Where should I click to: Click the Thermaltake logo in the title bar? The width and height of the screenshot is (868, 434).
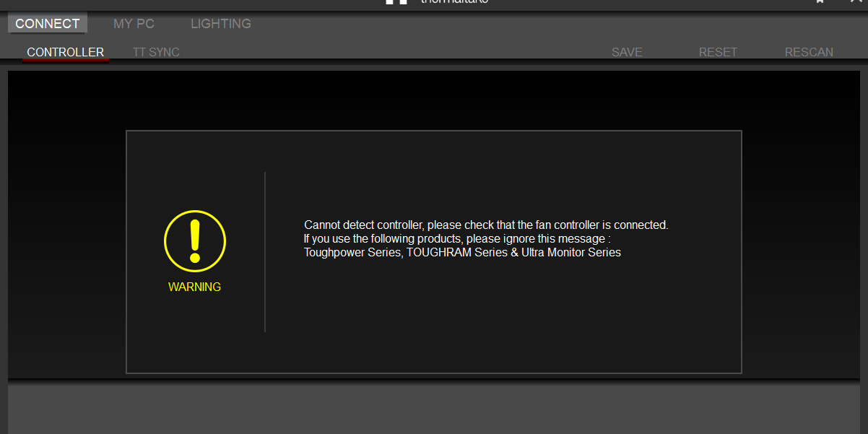pos(397,2)
